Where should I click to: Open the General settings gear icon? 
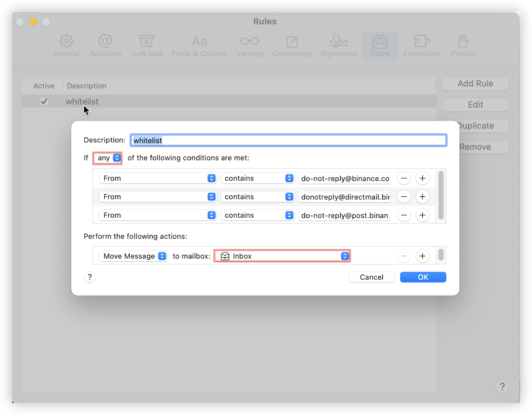point(66,41)
